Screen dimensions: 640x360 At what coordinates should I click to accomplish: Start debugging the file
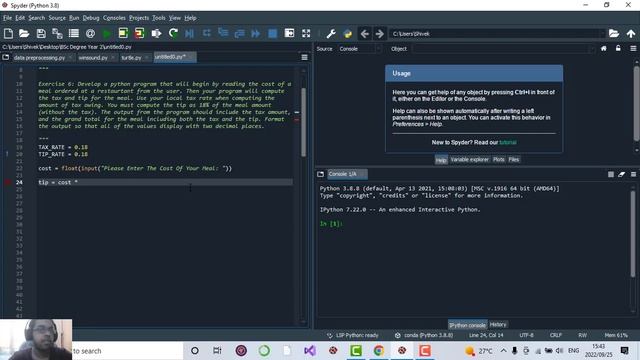click(x=189, y=33)
